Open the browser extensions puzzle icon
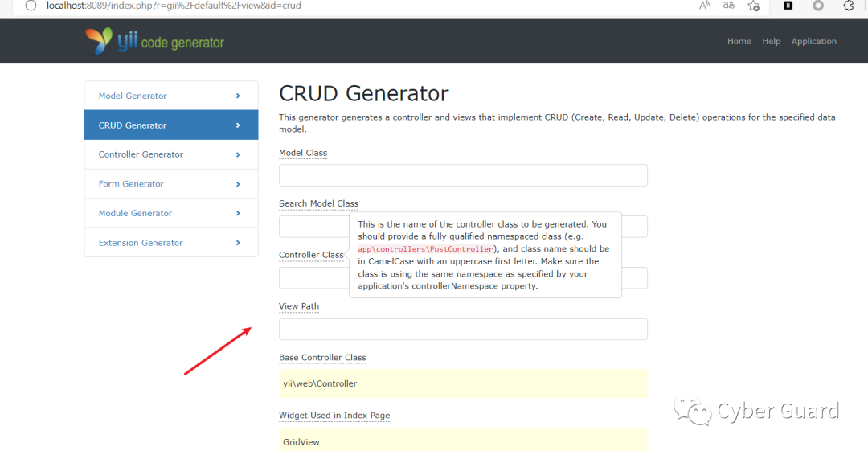 (x=848, y=6)
